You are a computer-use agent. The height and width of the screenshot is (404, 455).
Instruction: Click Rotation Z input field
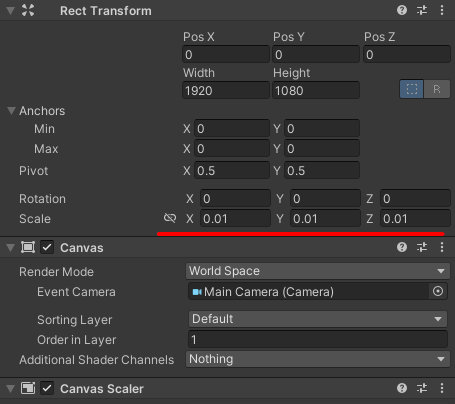[415, 199]
